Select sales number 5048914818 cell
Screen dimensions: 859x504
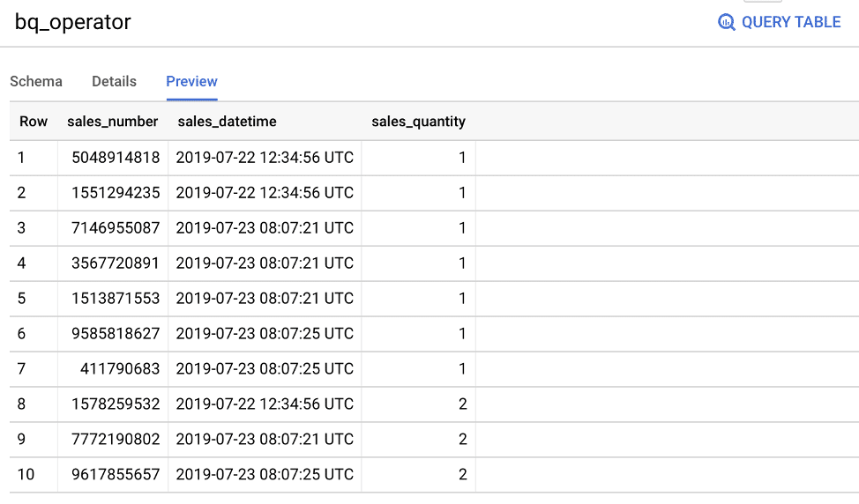[x=113, y=158]
